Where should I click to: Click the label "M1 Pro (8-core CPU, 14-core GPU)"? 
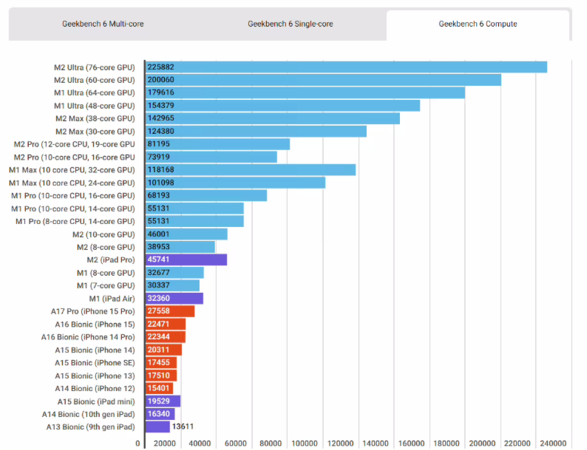point(75,221)
